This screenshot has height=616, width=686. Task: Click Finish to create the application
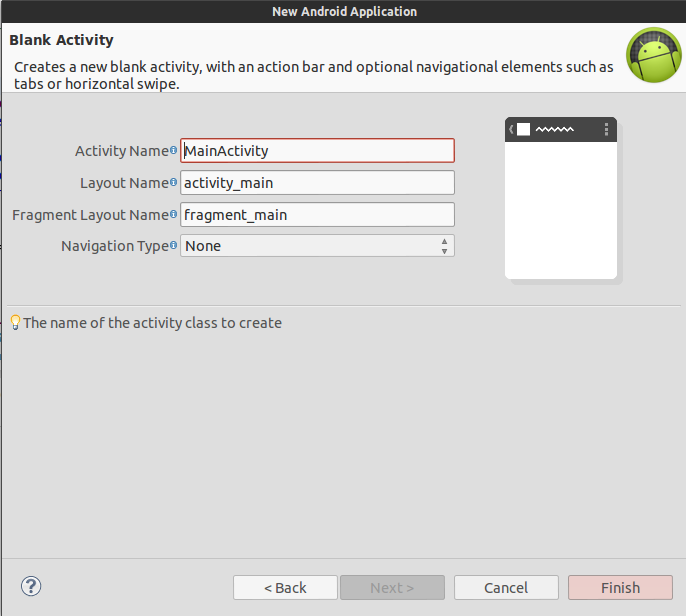pyautogui.click(x=620, y=588)
